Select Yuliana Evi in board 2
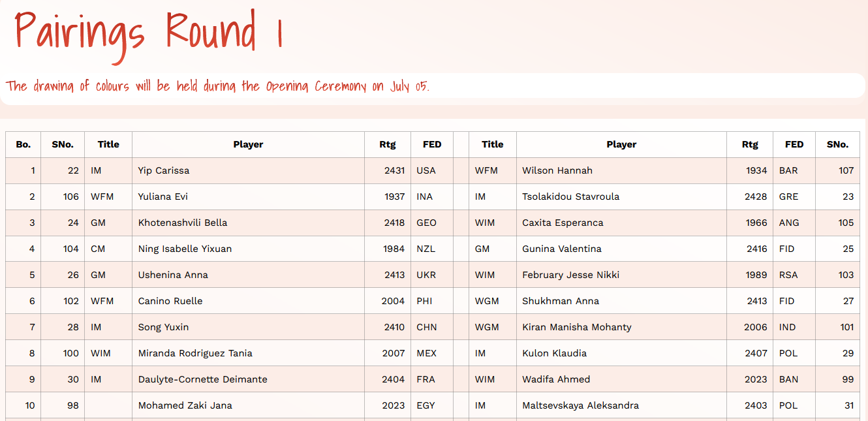This screenshot has width=868, height=421. pyautogui.click(x=163, y=196)
